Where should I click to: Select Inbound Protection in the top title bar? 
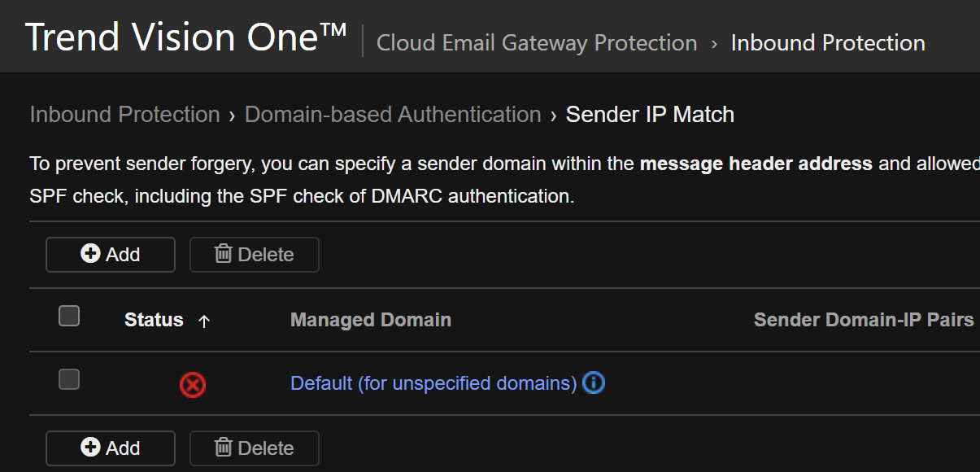828,43
